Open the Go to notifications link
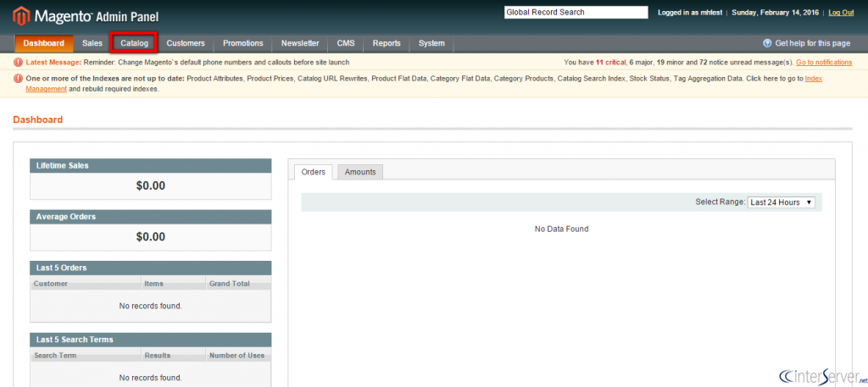Screen dimensions: 868x387 tap(824, 63)
